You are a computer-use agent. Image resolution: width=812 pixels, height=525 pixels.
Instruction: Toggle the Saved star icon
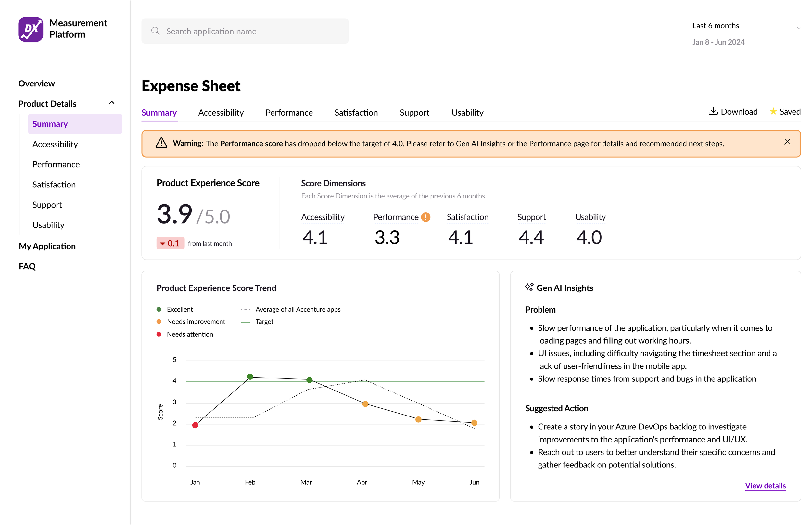tap(773, 111)
